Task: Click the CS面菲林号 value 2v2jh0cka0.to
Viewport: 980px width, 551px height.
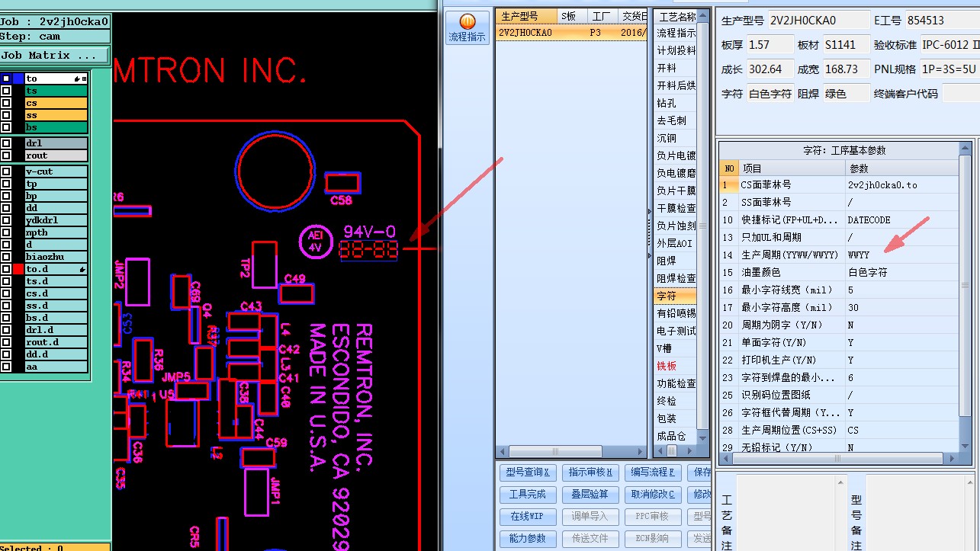Action: (902, 184)
